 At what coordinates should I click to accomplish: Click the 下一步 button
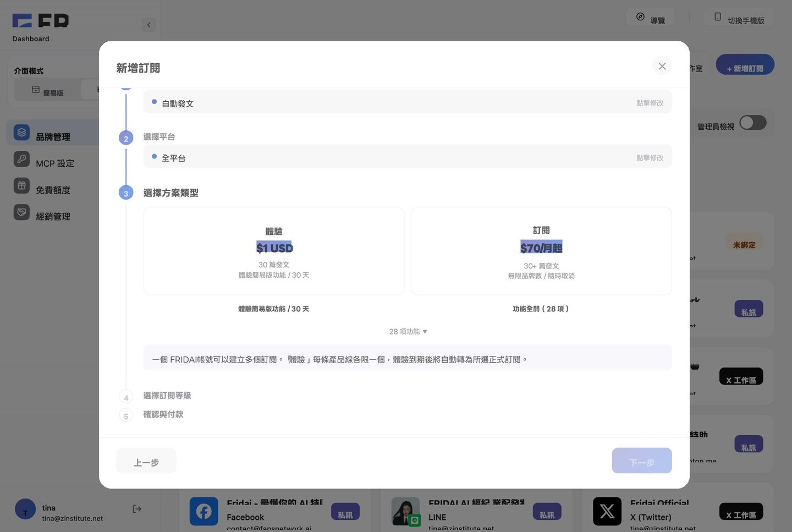pyautogui.click(x=642, y=460)
